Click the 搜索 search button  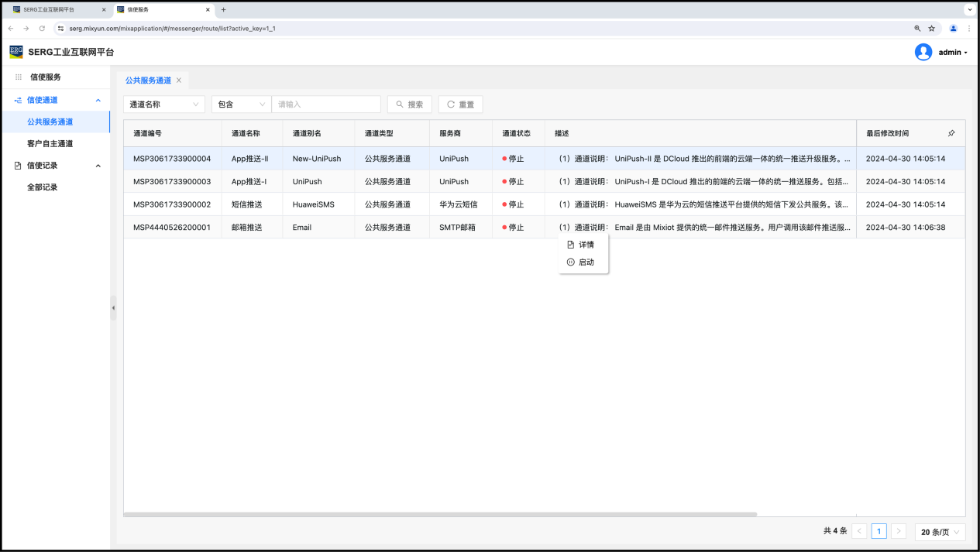point(409,105)
